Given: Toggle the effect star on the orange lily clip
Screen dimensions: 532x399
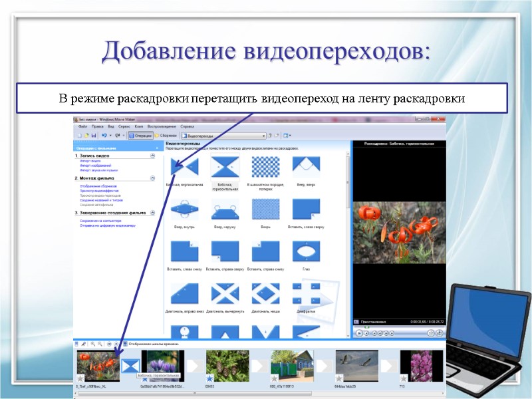Looking at the screenshot, I should [80, 378].
